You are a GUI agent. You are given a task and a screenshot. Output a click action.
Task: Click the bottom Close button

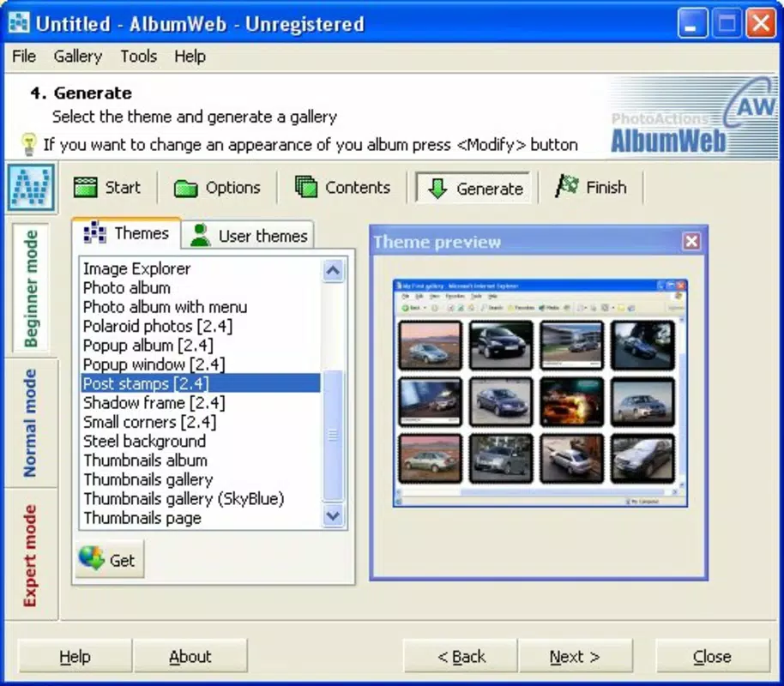coord(712,656)
